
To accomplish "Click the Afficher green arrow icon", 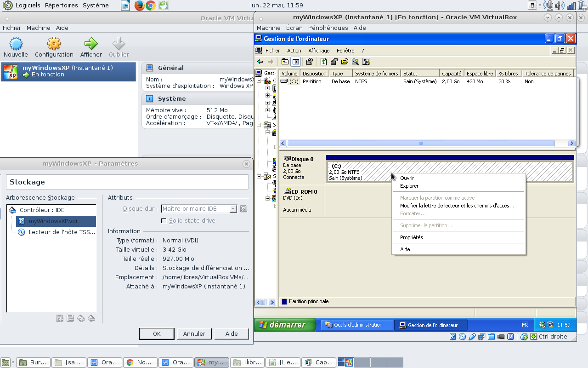I will click(91, 44).
